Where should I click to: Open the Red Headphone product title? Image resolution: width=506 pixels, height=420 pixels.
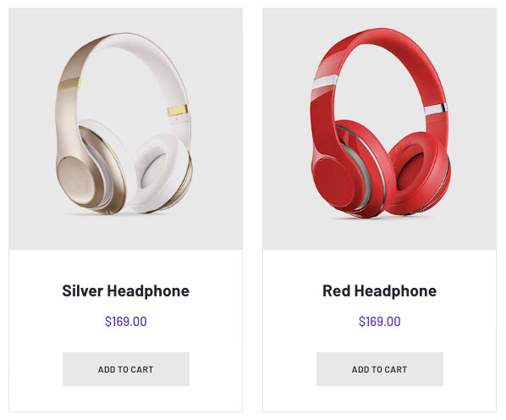coord(379,291)
